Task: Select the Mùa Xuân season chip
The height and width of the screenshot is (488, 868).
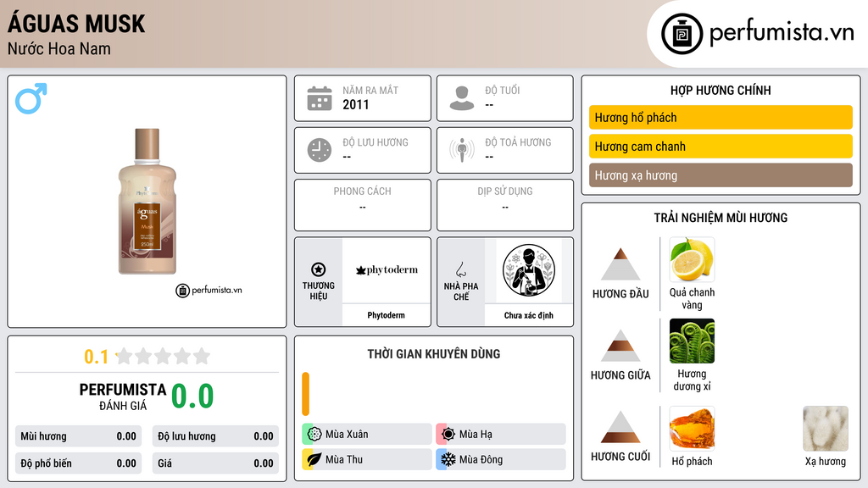Action: pos(367,435)
